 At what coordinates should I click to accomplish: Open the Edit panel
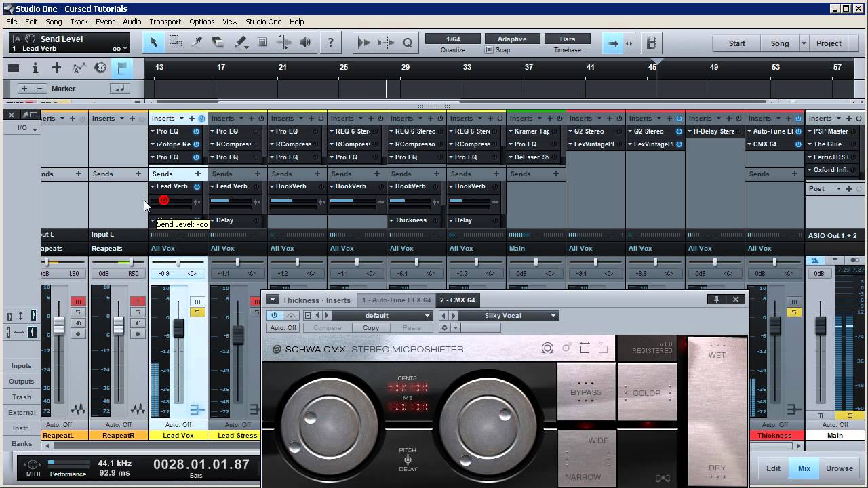click(x=773, y=468)
